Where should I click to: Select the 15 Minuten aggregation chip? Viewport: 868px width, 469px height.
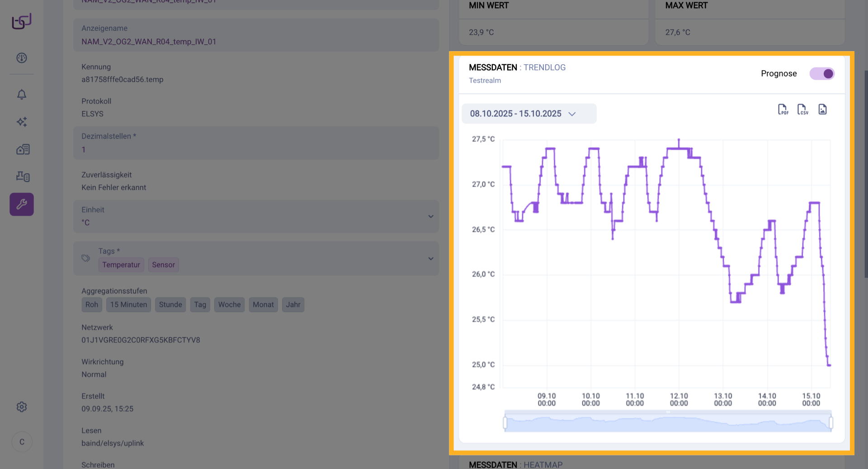(128, 305)
